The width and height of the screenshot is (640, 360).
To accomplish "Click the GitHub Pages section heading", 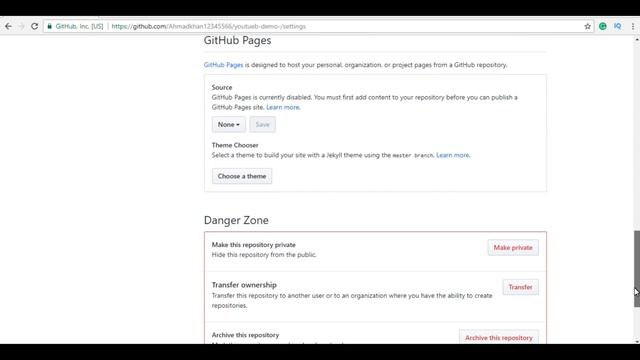I will (x=238, y=40).
